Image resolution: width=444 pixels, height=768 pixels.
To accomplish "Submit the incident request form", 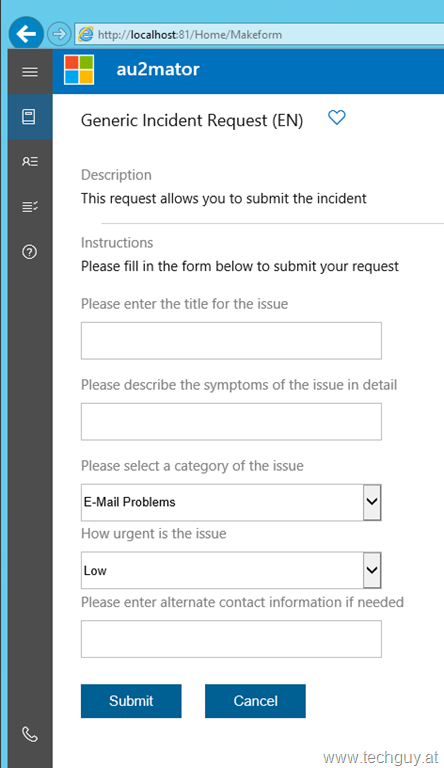I will point(131,701).
